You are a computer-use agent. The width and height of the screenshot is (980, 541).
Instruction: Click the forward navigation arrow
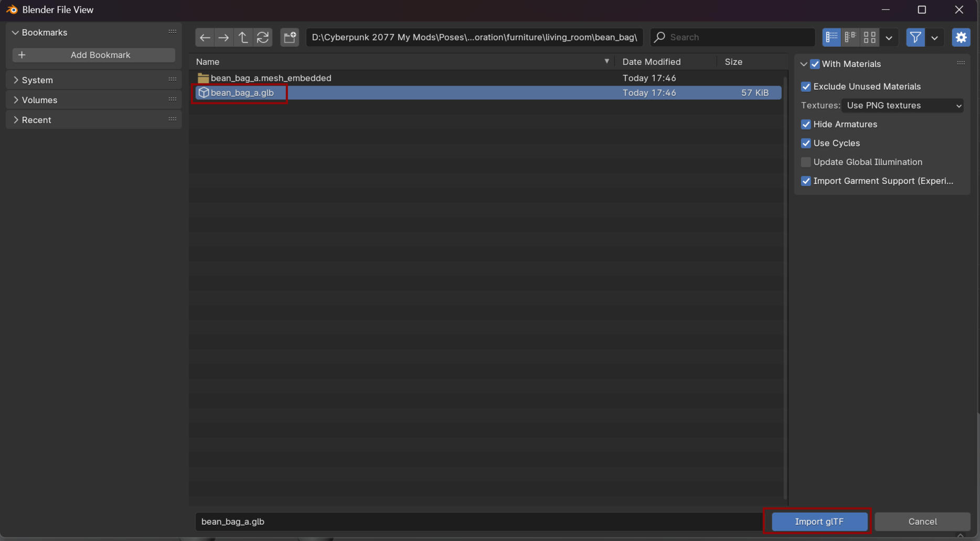223,37
